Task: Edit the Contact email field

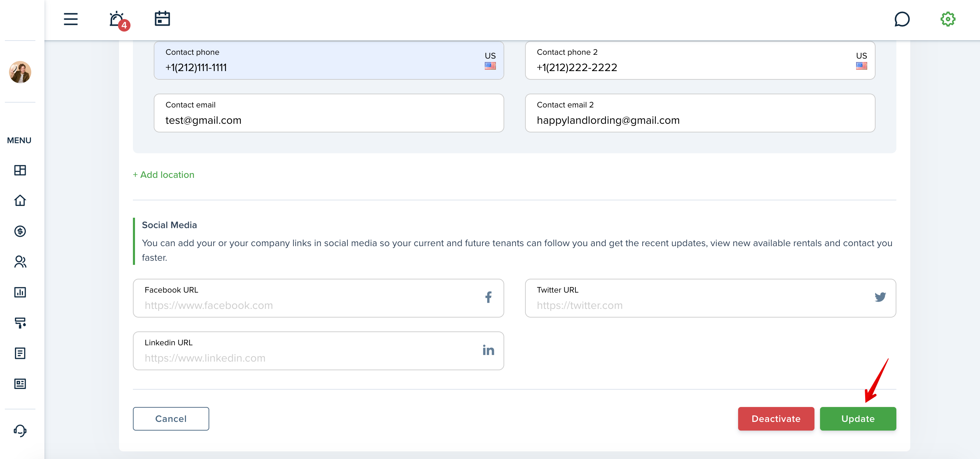Action: [329, 113]
